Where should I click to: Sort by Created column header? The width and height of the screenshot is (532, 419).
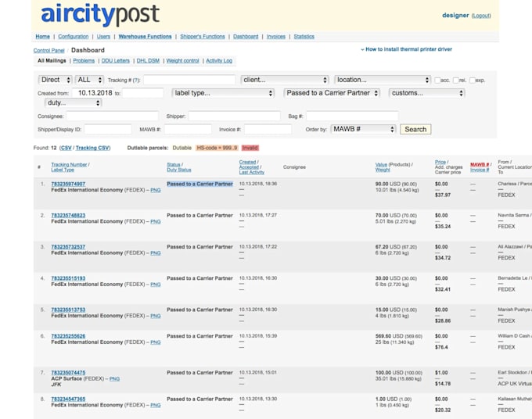(x=247, y=163)
